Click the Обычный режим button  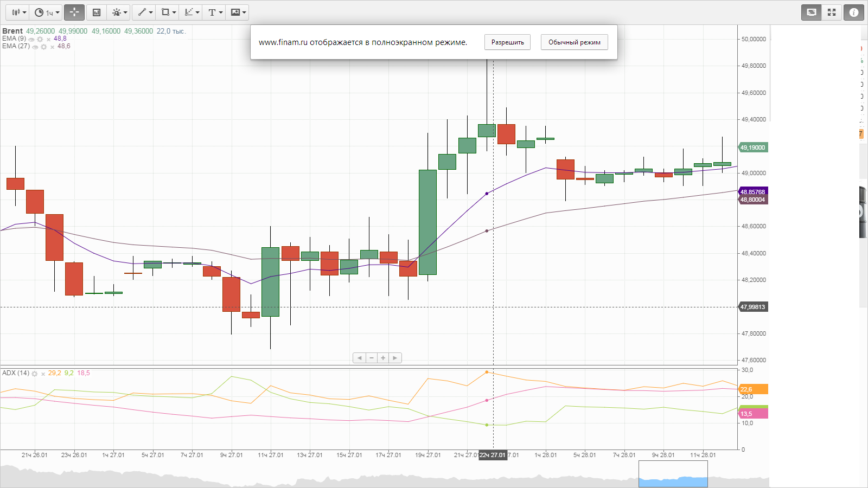(x=574, y=42)
